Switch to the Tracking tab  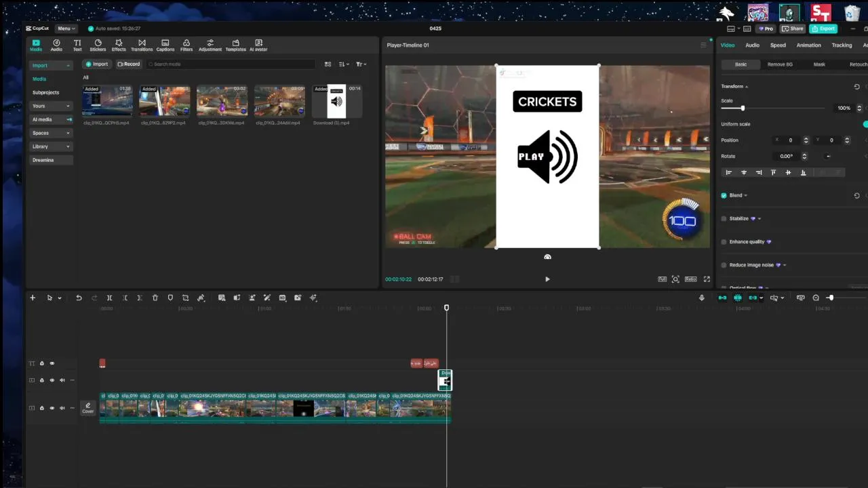pyautogui.click(x=842, y=45)
